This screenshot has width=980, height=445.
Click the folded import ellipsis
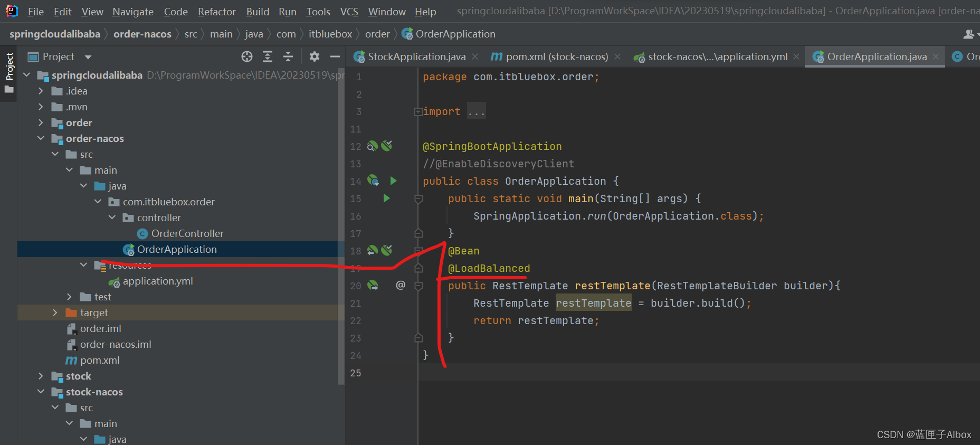pyautogui.click(x=476, y=111)
